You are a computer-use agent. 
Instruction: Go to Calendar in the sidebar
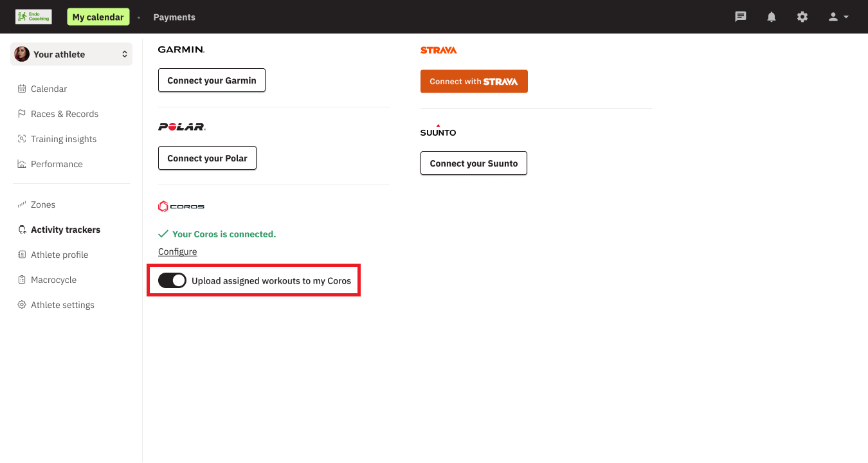point(49,89)
